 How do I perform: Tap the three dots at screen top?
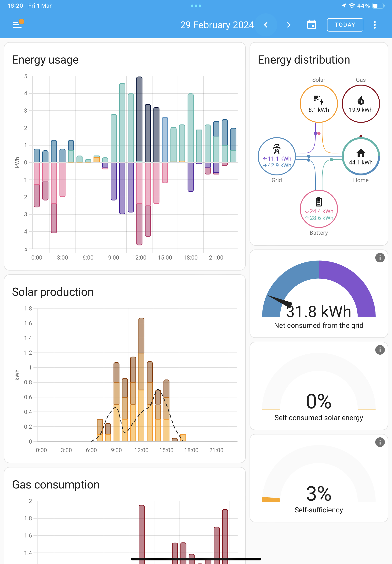196,6
